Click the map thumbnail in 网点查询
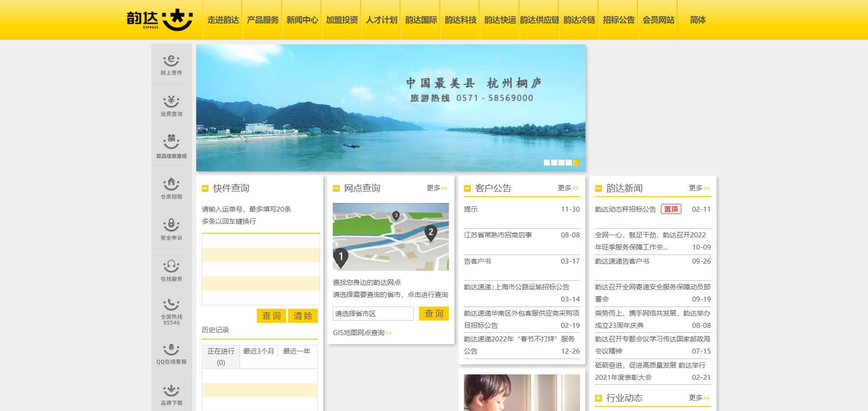 point(391,236)
